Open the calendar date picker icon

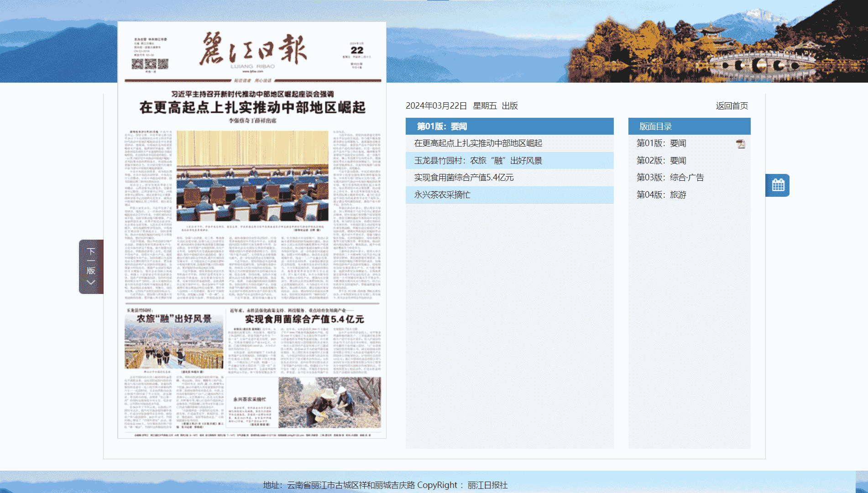click(x=778, y=185)
